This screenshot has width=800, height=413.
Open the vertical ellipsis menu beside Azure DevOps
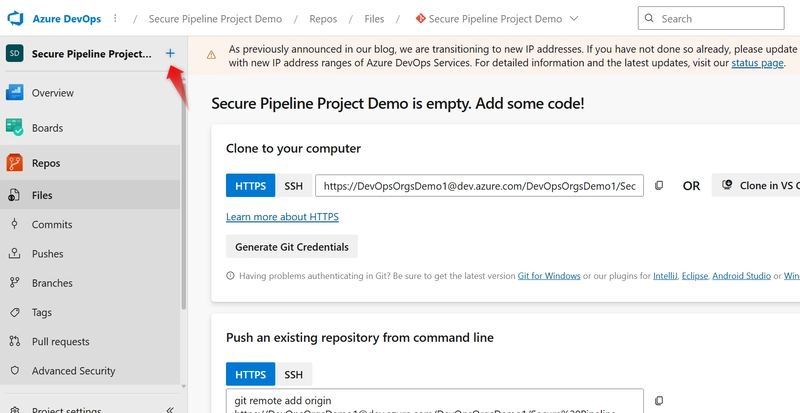tap(115, 19)
